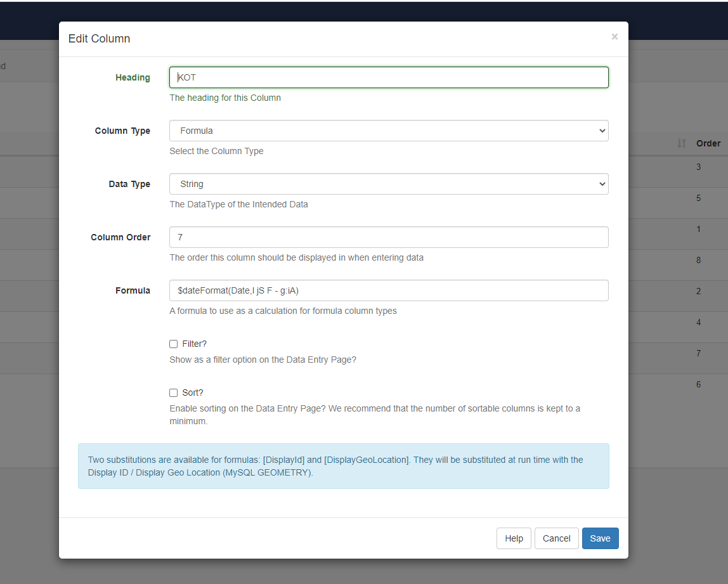Screen dimensions: 728x584
Task: Click the Formula field label
Action: click(x=133, y=290)
